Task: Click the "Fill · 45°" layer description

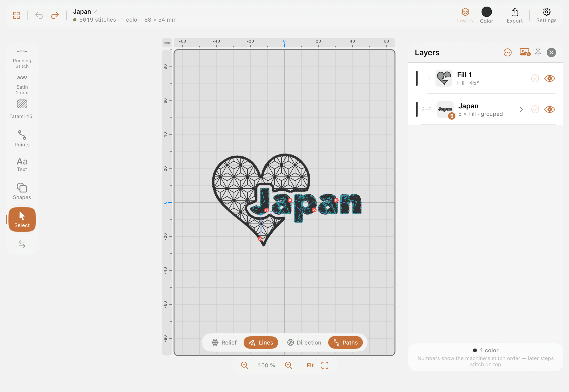Action: pyautogui.click(x=468, y=83)
